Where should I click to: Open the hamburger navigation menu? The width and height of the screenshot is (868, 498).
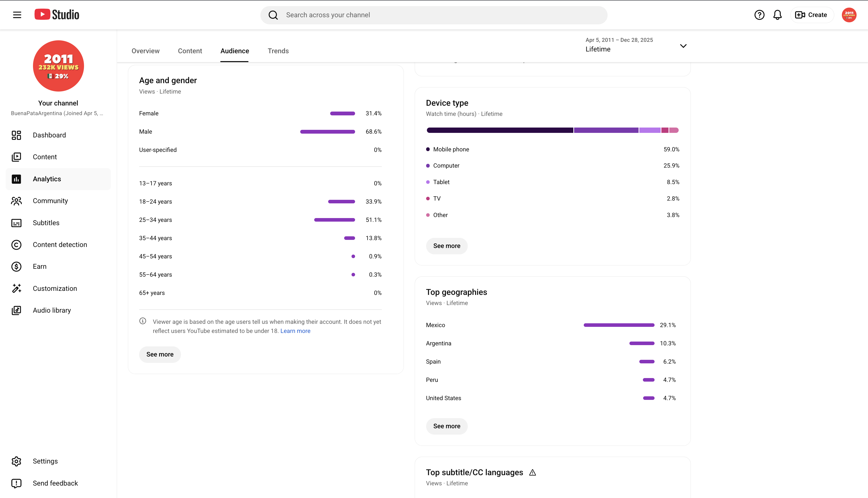(17, 15)
